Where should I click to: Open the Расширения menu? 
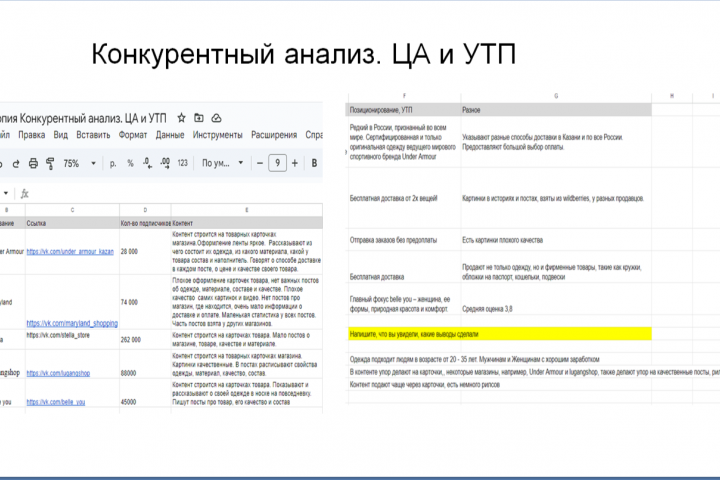point(274,135)
